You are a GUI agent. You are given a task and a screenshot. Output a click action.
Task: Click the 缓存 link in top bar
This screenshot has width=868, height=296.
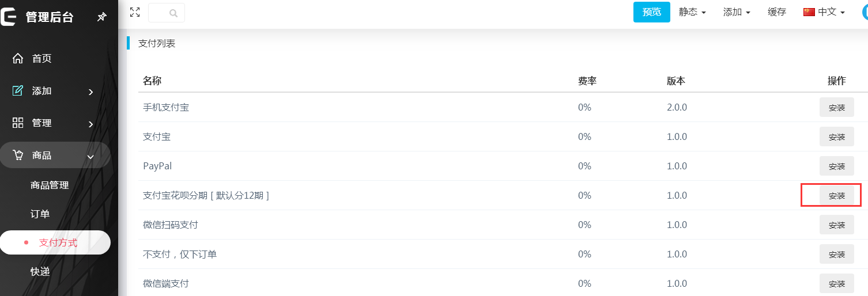777,12
